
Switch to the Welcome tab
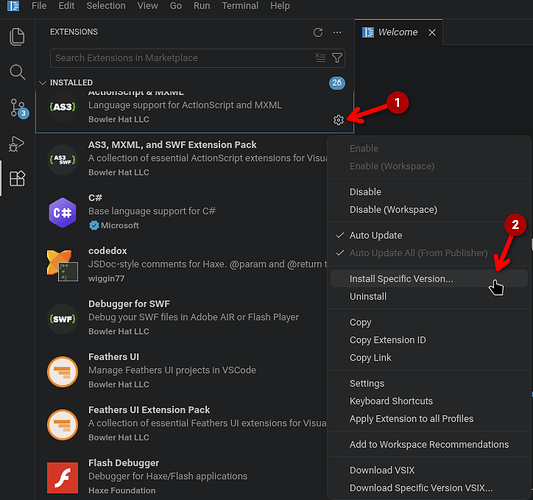tap(399, 32)
